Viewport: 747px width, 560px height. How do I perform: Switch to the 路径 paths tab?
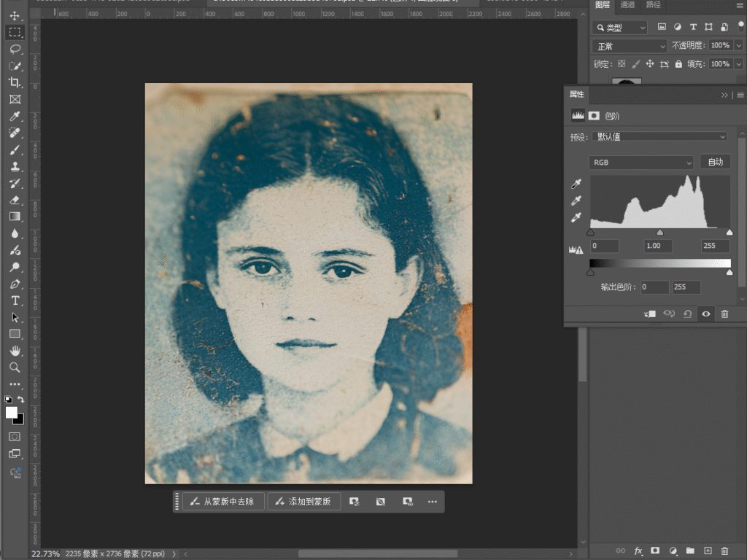pos(653,5)
